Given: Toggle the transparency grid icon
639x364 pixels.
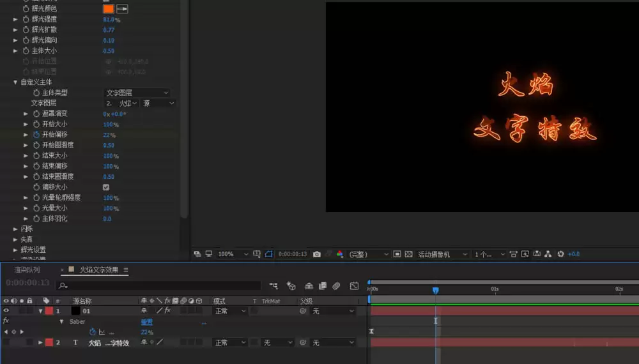Looking at the screenshot, I should 408,254.
